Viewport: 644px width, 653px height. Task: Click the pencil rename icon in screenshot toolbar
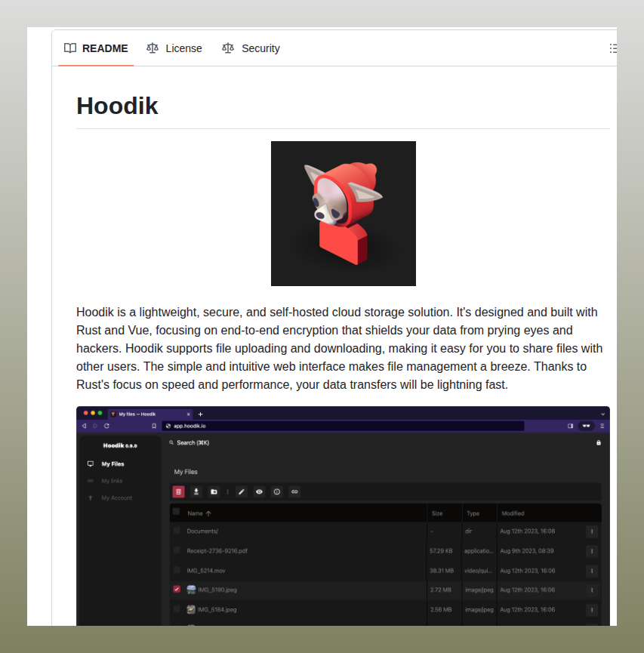pyautogui.click(x=241, y=492)
